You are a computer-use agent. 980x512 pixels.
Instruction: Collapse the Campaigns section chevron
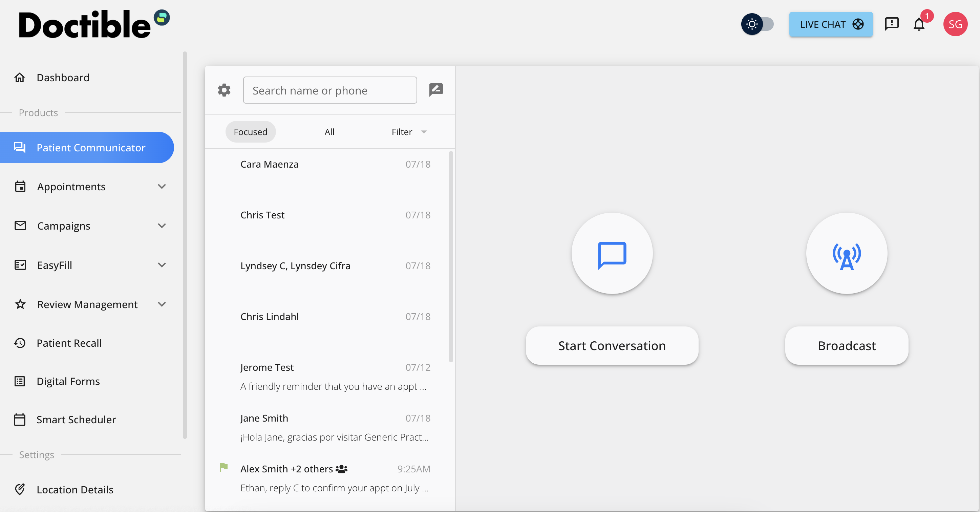tap(162, 226)
